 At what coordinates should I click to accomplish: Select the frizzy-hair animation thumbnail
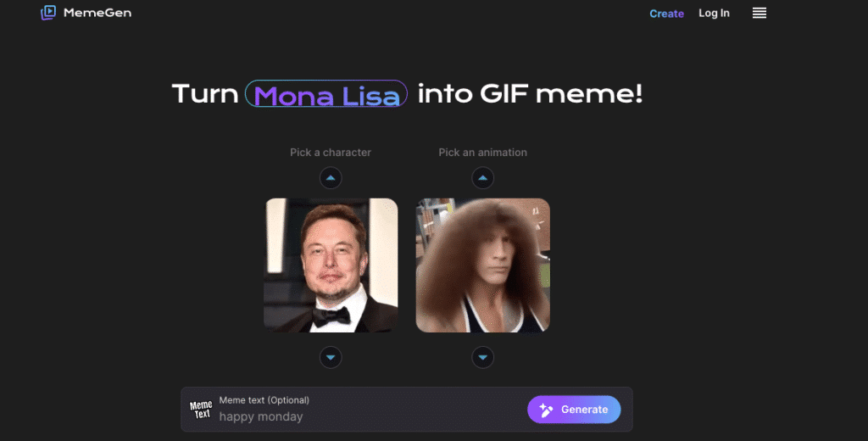click(482, 265)
